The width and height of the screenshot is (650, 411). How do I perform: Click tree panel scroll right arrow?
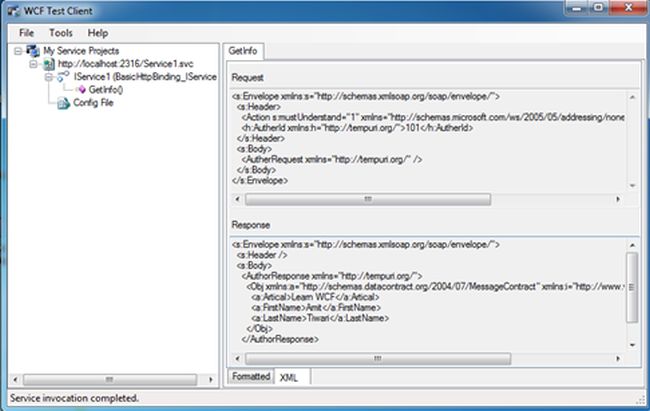click(211, 379)
